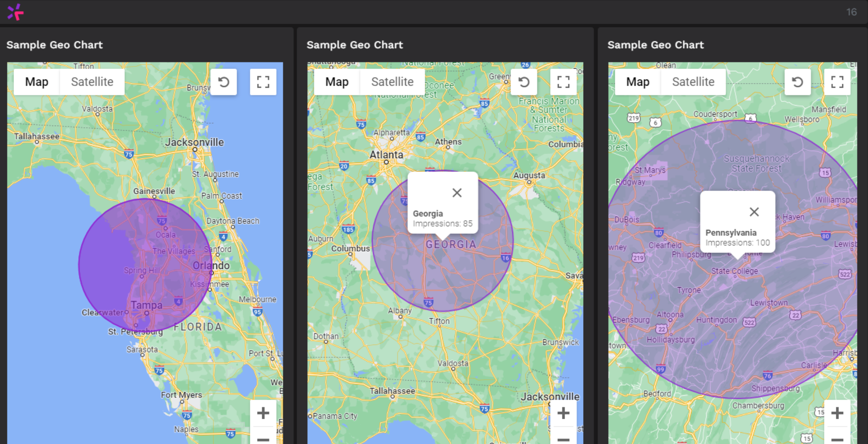Switch Florida chart to Satellite view

(92, 82)
